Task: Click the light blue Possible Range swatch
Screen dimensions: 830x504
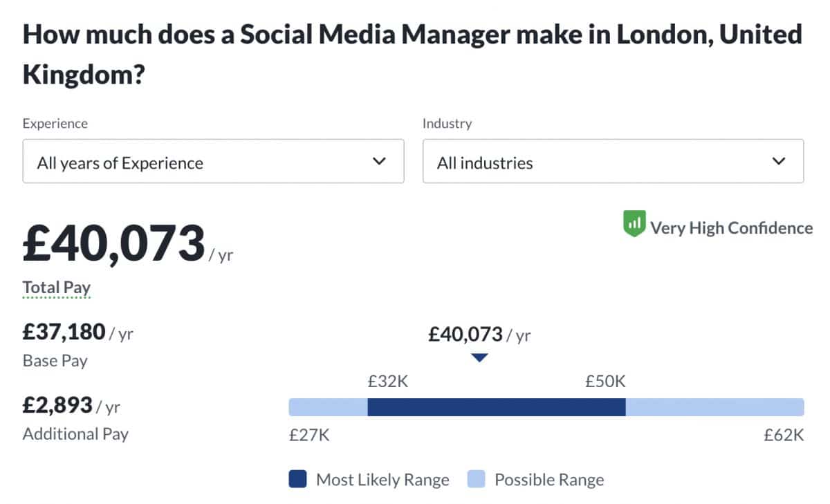Action: point(477,479)
